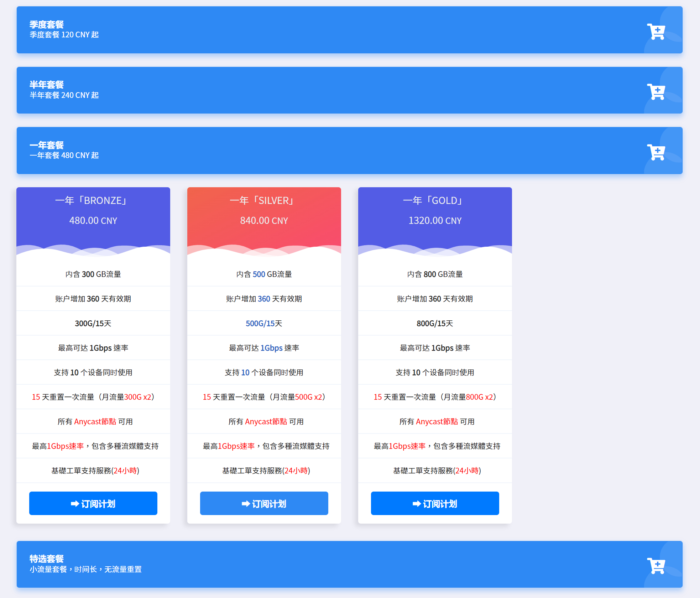Expand the 特选套餐 plan section title

point(47,559)
